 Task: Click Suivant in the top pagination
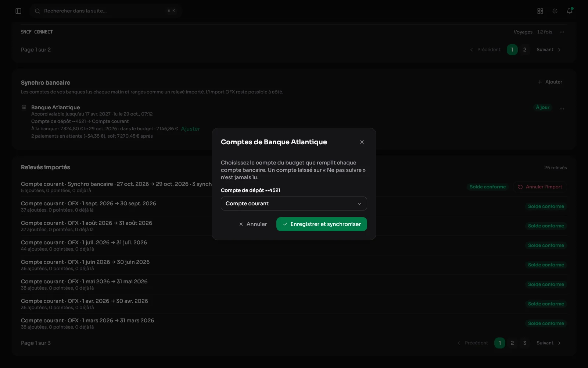coord(549,50)
